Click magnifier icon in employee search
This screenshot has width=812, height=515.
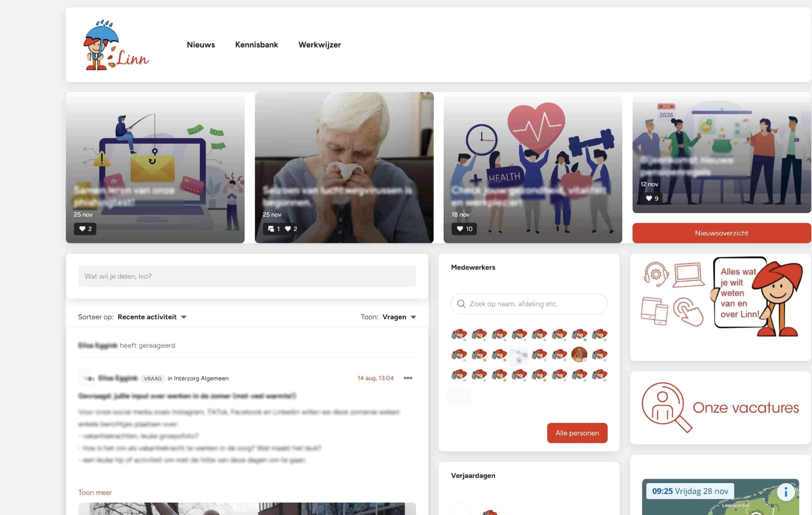pos(461,304)
